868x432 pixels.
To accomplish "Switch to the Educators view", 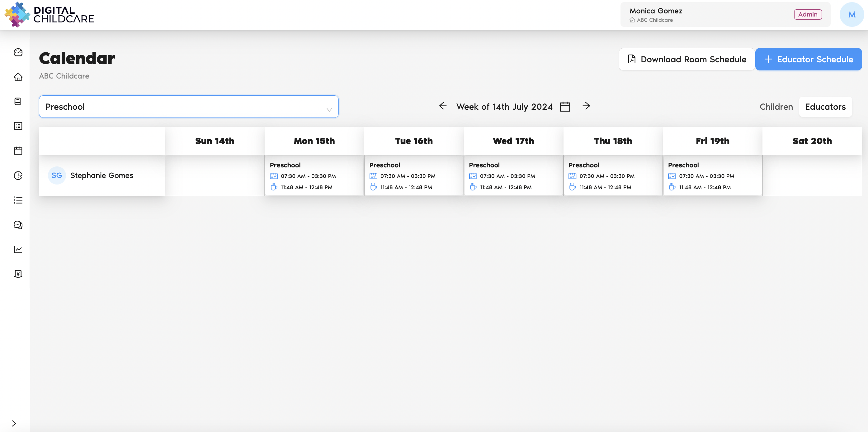I will pyautogui.click(x=825, y=107).
